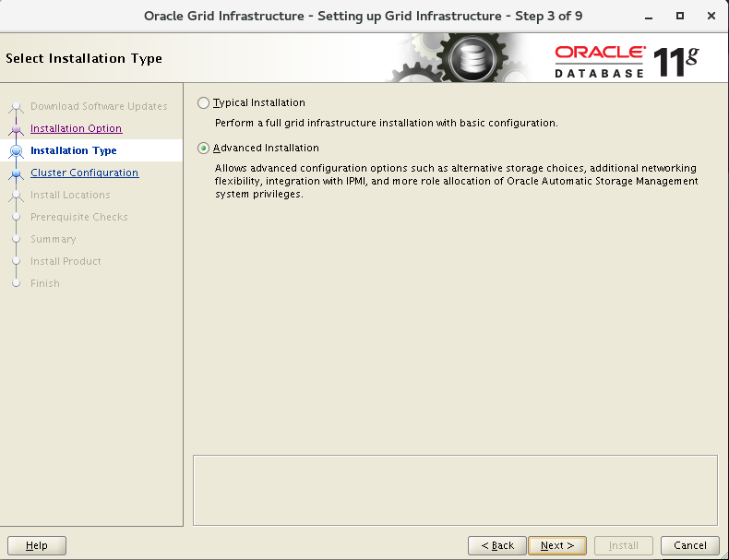The width and height of the screenshot is (729, 560).
Task: Click the Back button
Action: pos(497,545)
